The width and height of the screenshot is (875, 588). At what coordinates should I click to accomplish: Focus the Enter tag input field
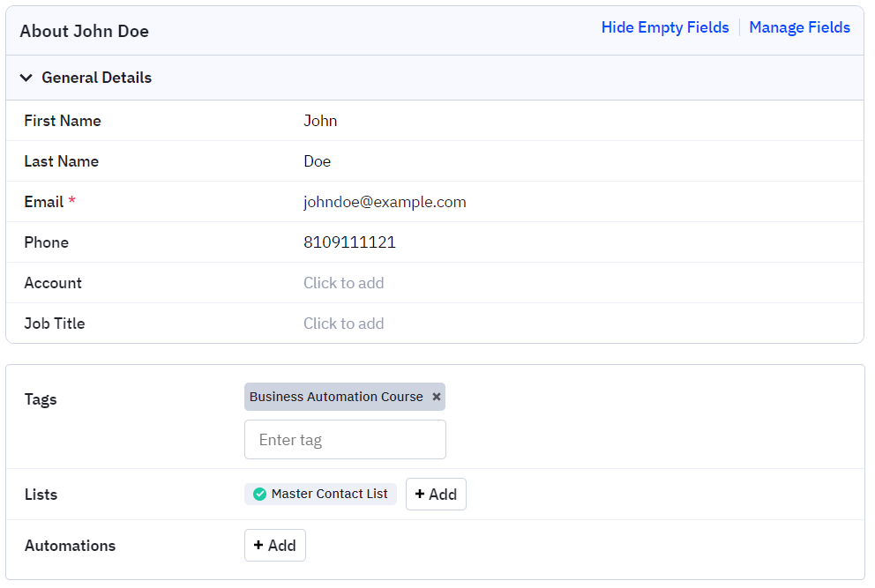click(345, 440)
